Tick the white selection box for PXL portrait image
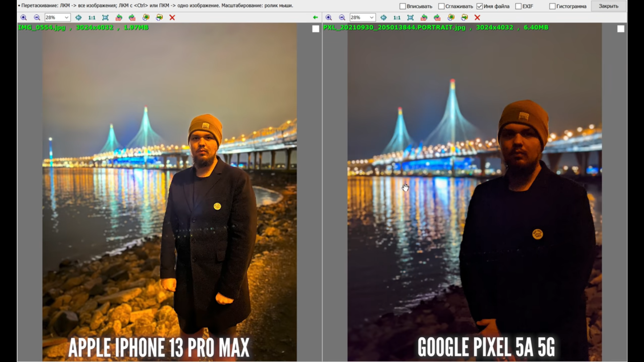Viewport: 644px width, 362px height. tap(621, 29)
